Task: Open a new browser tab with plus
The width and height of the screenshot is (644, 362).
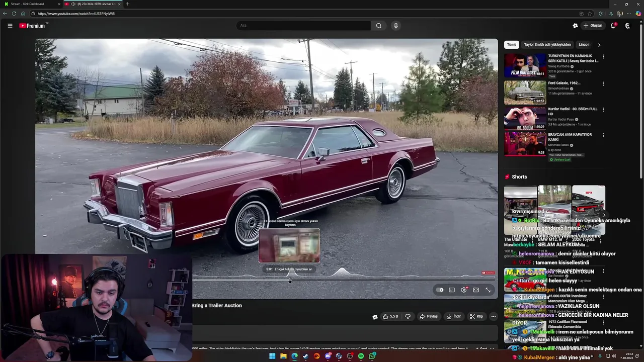Action: pos(127,4)
